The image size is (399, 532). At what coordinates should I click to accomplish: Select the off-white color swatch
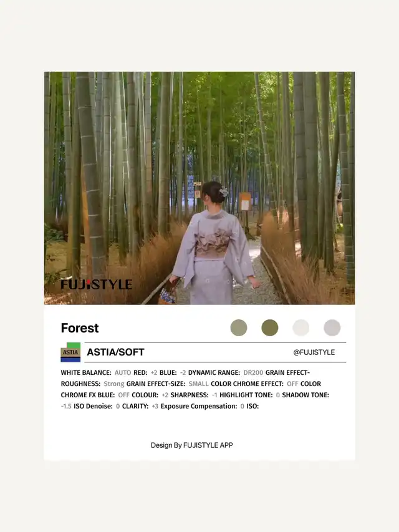pyautogui.click(x=301, y=328)
